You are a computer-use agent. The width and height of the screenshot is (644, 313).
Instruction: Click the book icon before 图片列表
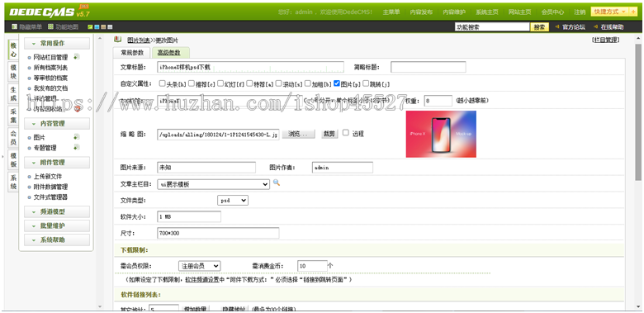coord(118,40)
